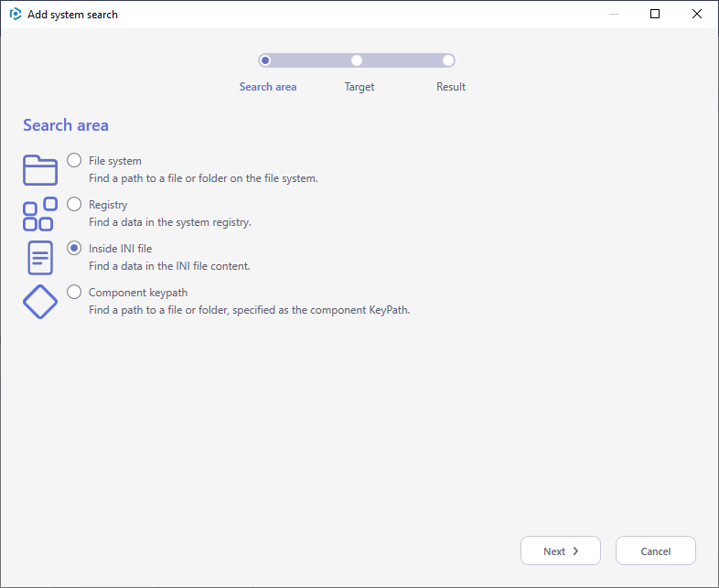Viewport: 719px width, 588px height.
Task: Click the file system path description text
Action: pyautogui.click(x=203, y=178)
